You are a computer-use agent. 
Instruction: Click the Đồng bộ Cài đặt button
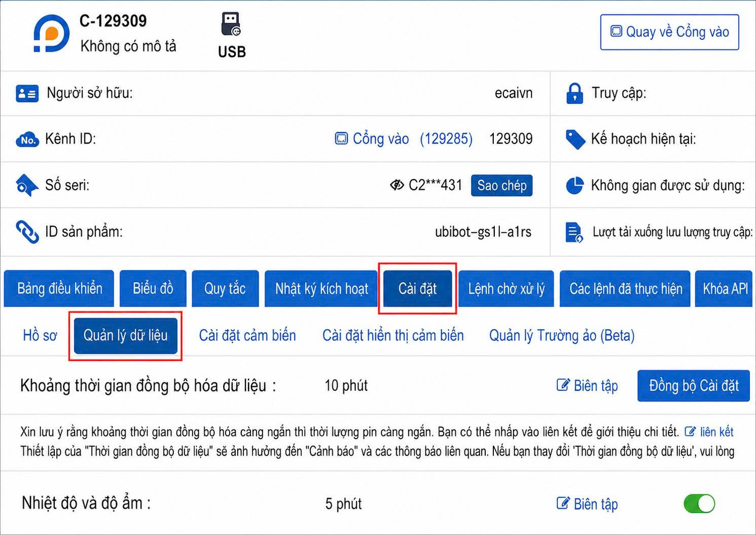[694, 385]
